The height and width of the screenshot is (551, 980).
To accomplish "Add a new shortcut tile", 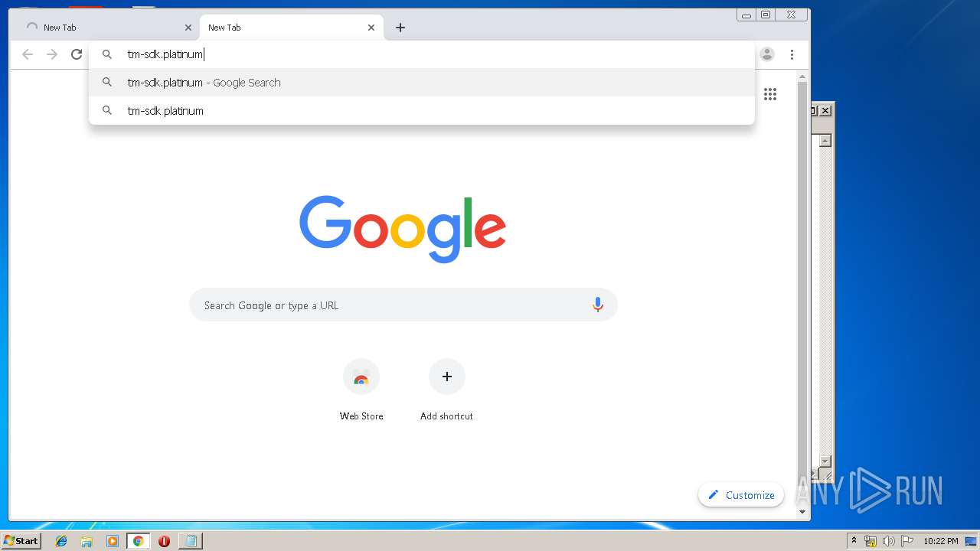I will point(446,390).
